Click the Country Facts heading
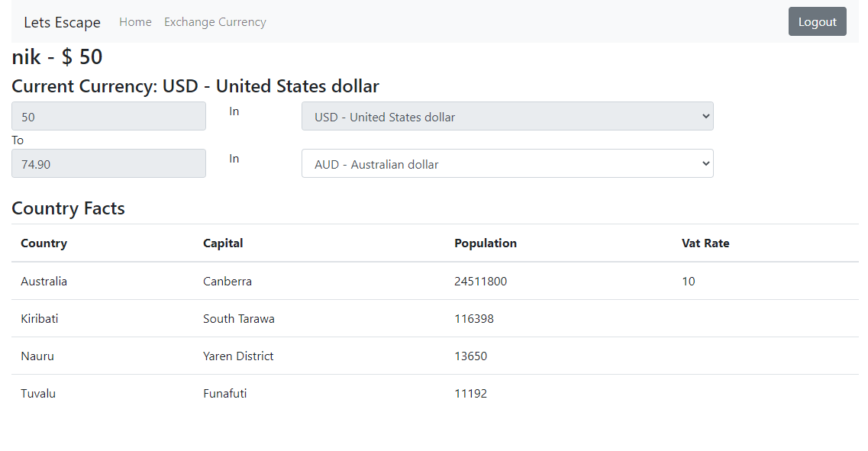 click(x=68, y=208)
